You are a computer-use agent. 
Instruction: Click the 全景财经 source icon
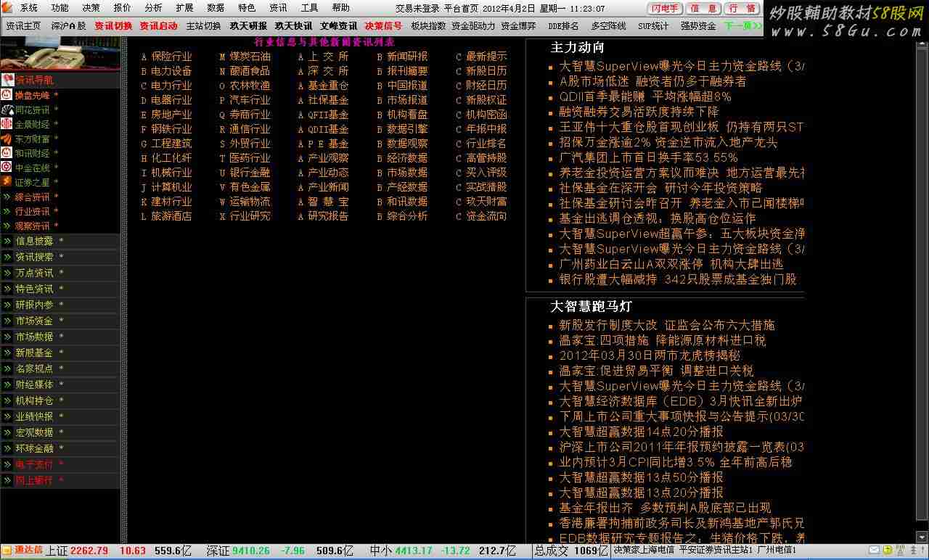(x=7, y=124)
